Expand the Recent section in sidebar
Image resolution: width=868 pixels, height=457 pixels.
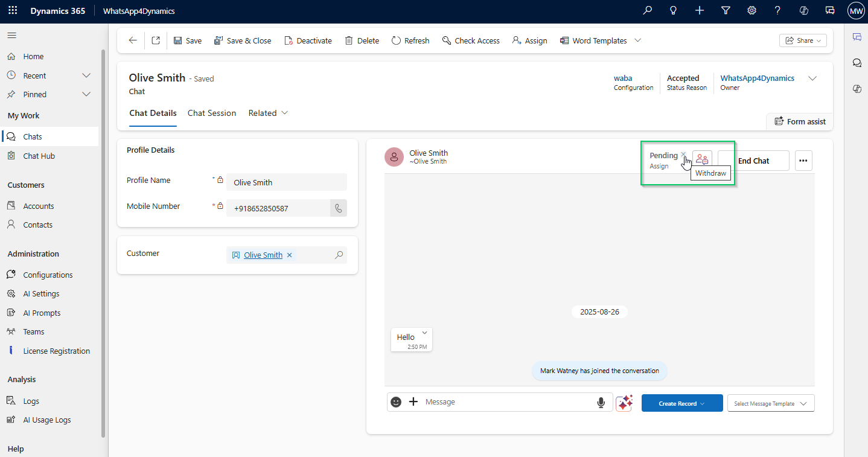tap(86, 75)
